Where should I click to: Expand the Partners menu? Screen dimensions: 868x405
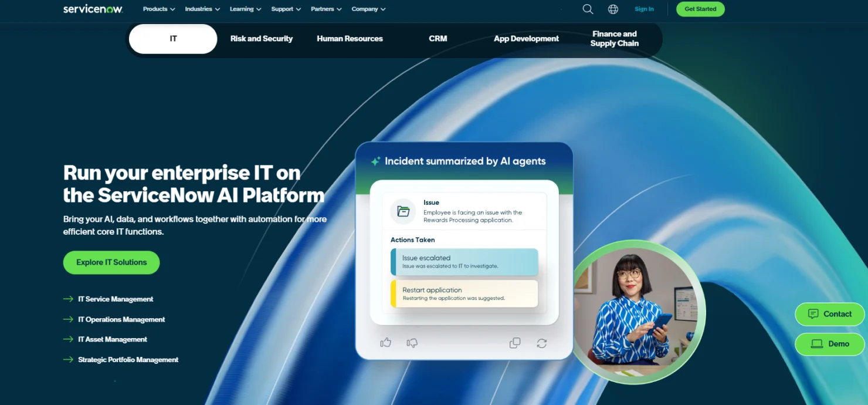[x=326, y=9]
